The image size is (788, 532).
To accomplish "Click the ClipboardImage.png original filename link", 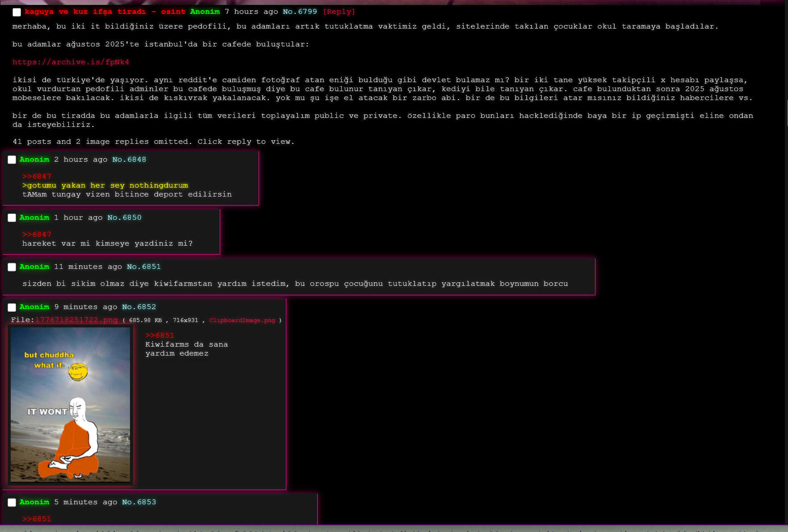I will (x=242, y=320).
